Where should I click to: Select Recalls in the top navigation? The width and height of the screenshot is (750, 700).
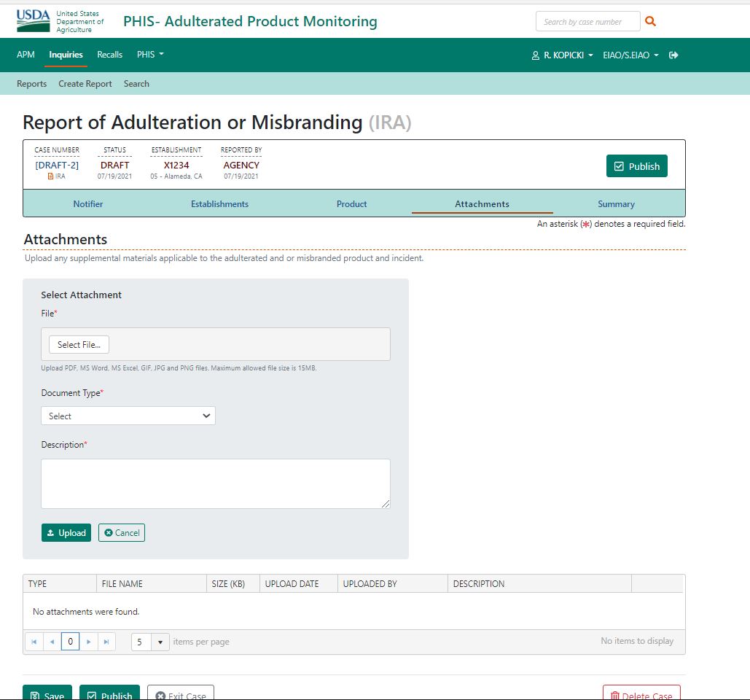coord(109,55)
